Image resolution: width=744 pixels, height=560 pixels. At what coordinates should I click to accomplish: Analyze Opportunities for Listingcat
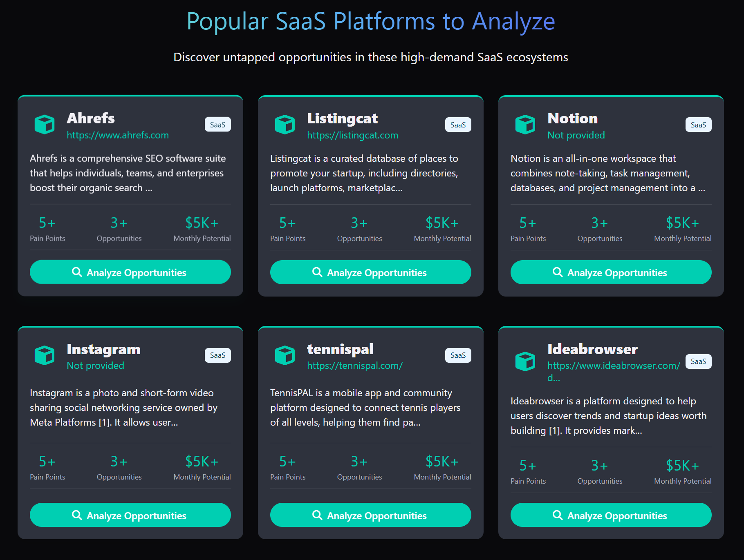[371, 272]
